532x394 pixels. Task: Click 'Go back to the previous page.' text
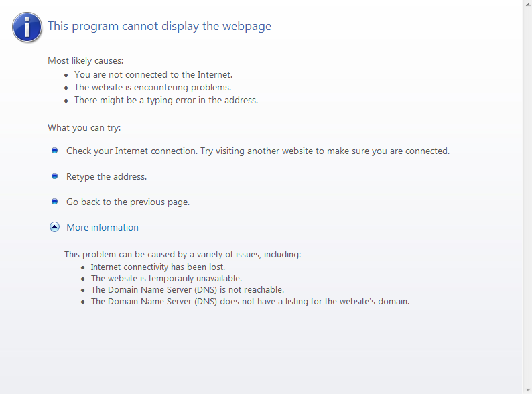coord(128,202)
